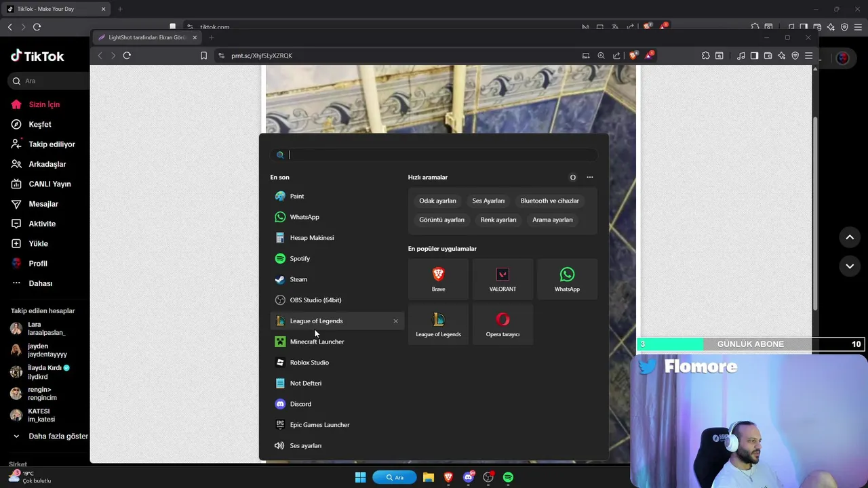This screenshot has height=488, width=868.
Task: Open Minecraft Launcher from recents
Action: [x=337, y=342]
